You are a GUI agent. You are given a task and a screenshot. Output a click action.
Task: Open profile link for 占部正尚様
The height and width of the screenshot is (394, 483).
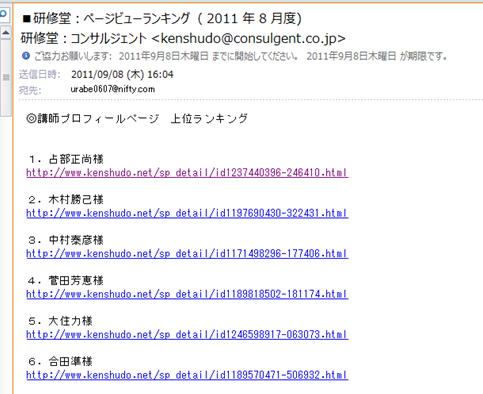187,173
